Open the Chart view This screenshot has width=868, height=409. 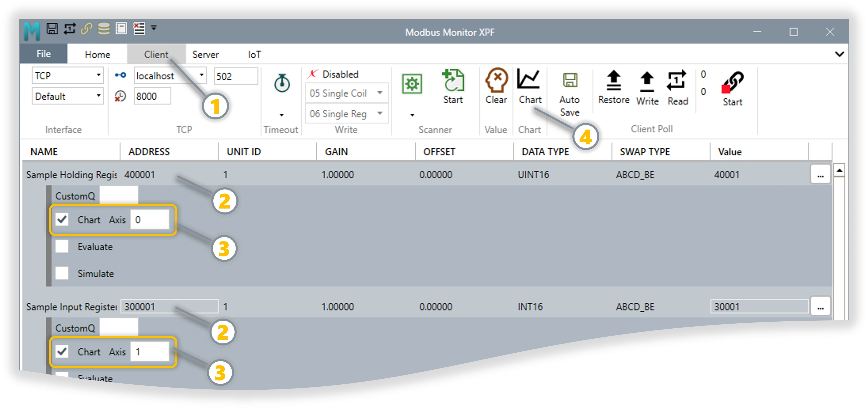pyautogui.click(x=530, y=87)
